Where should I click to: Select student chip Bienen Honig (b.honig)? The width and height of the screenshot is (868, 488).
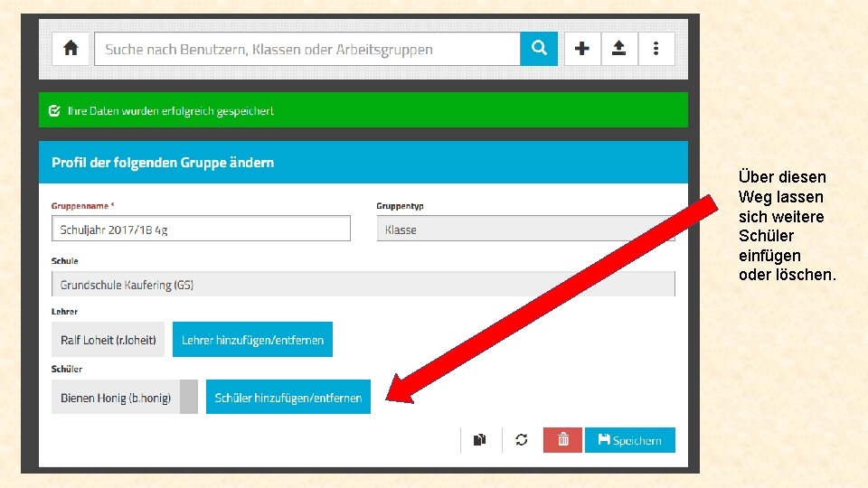tap(116, 398)
